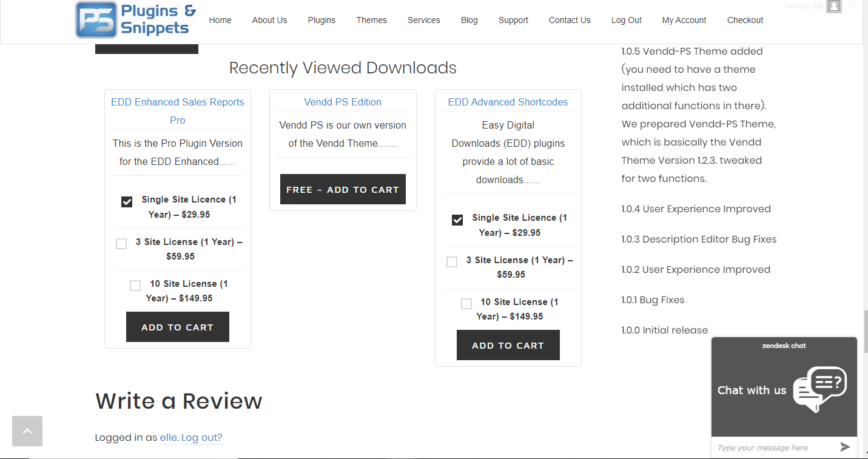
Task: Open EDD Enhanced Sales Reports Pro link
Action: [178, 111]
